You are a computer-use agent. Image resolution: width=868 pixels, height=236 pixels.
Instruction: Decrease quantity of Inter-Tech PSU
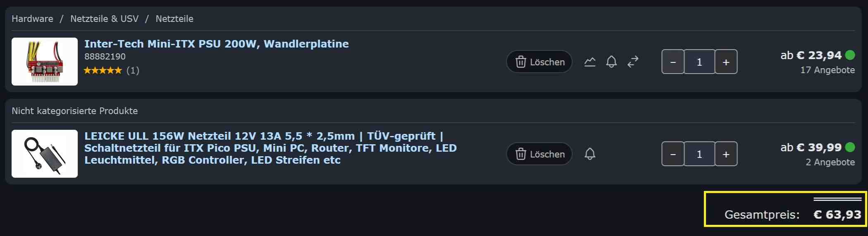(x=673, y=62)
